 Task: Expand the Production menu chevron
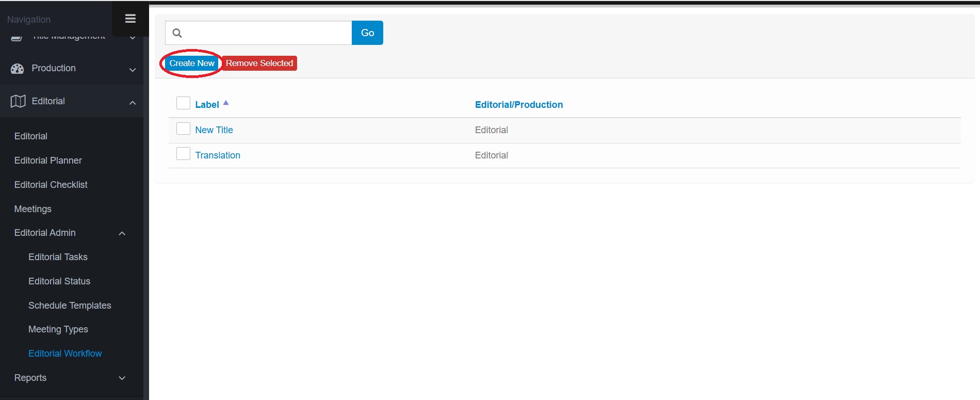coord(133,70)
